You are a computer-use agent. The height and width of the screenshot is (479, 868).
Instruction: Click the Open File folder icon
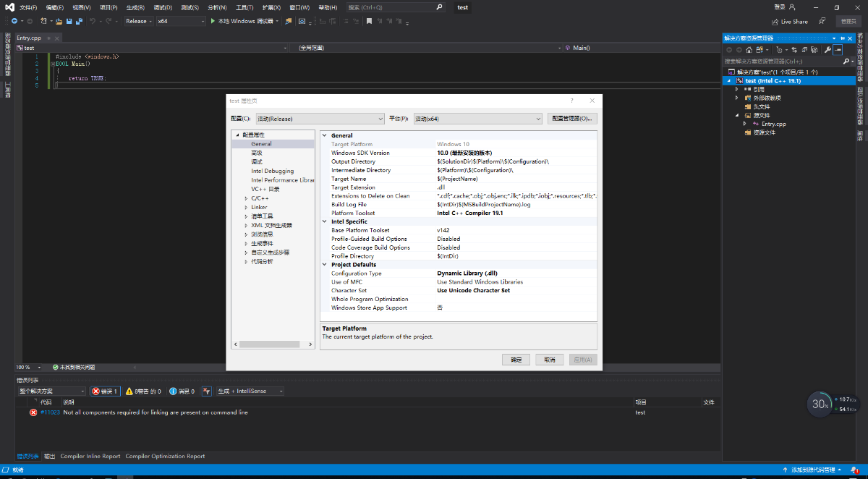59,22
